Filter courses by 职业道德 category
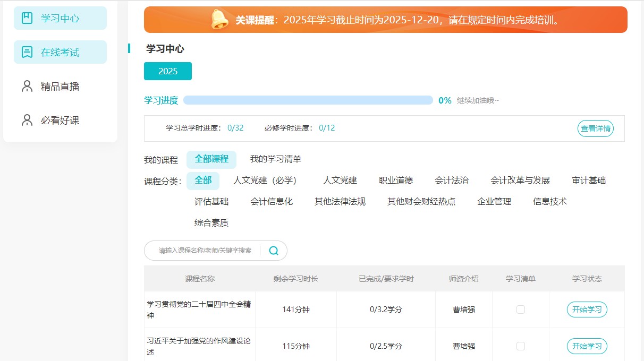The height and width of the screenshot is (361, 644). pyautogui.click(x=395, y=180)
